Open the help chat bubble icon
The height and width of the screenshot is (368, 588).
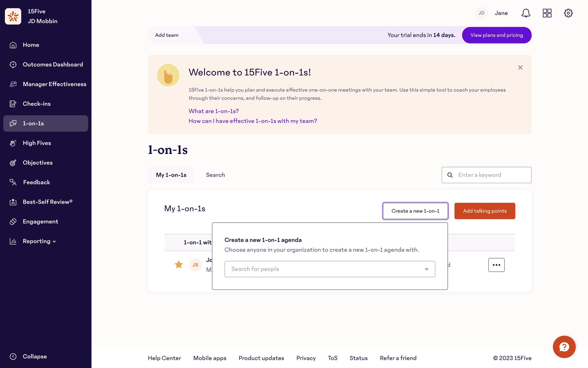coord(564,347)
